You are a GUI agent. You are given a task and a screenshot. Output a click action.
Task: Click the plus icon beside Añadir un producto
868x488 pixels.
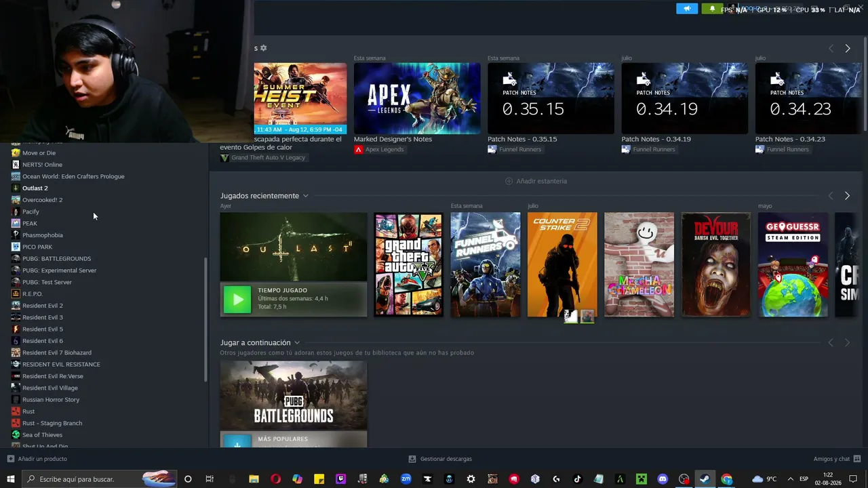[x=10, y=459]
